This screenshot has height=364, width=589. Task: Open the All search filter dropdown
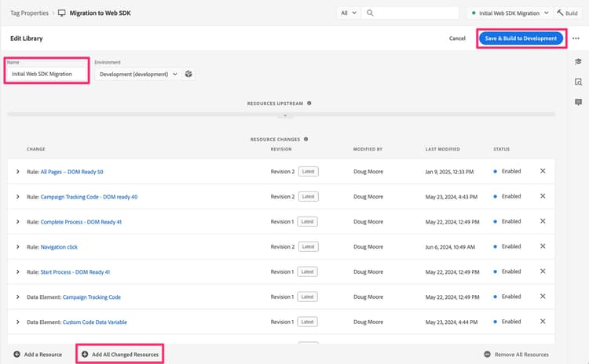click(349, 13)
